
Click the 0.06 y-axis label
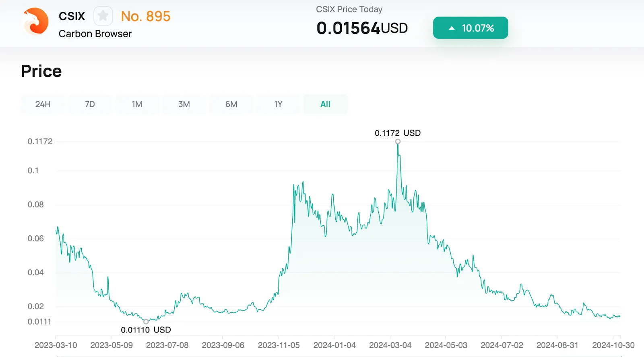(x=35, y=239)
